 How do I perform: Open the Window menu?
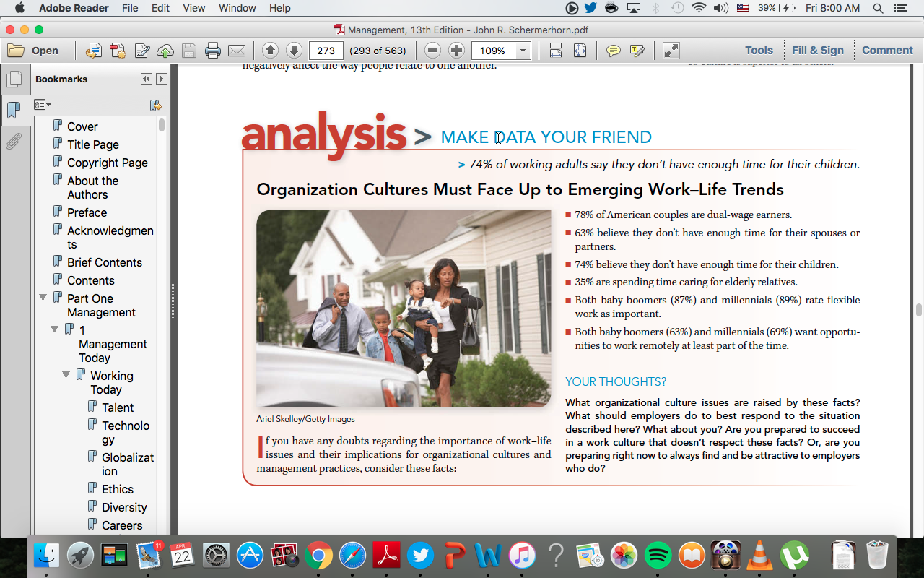click(237, 8)
